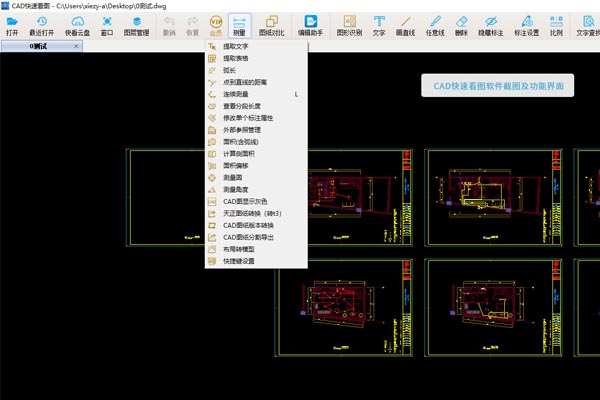Click CAD图纸版本转换 menu item
The width and height of the screenshot is (600, 400).
[248, 225]
